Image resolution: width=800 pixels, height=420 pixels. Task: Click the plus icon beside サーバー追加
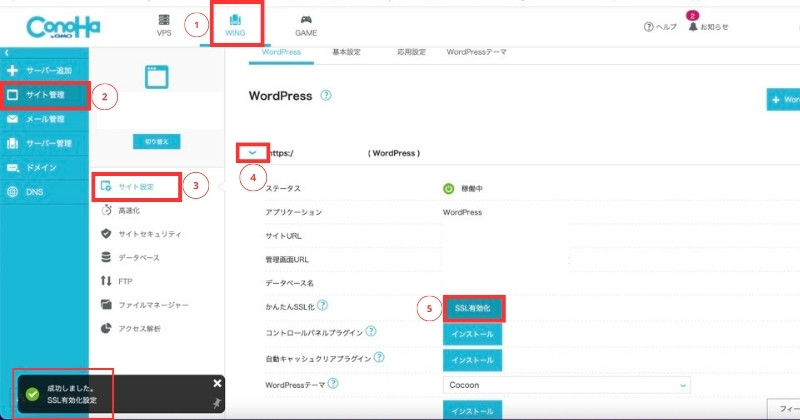click(x=12, y=70)
